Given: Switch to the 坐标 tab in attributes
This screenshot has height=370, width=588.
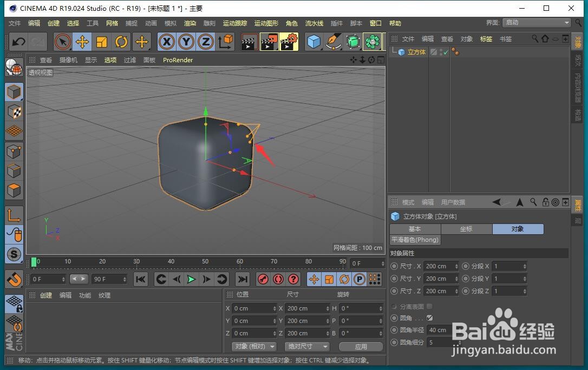Looking at the screenshot, I should pos(466,229).
